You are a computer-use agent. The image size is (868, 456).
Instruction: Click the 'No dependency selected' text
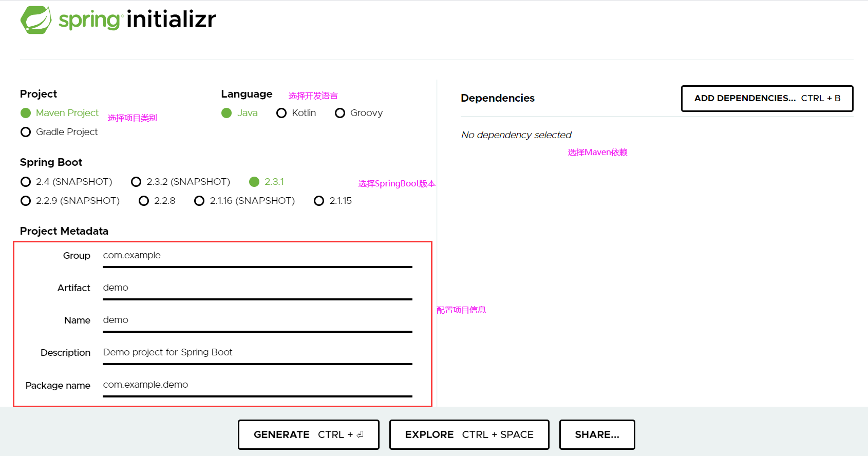tap(516, 135)
